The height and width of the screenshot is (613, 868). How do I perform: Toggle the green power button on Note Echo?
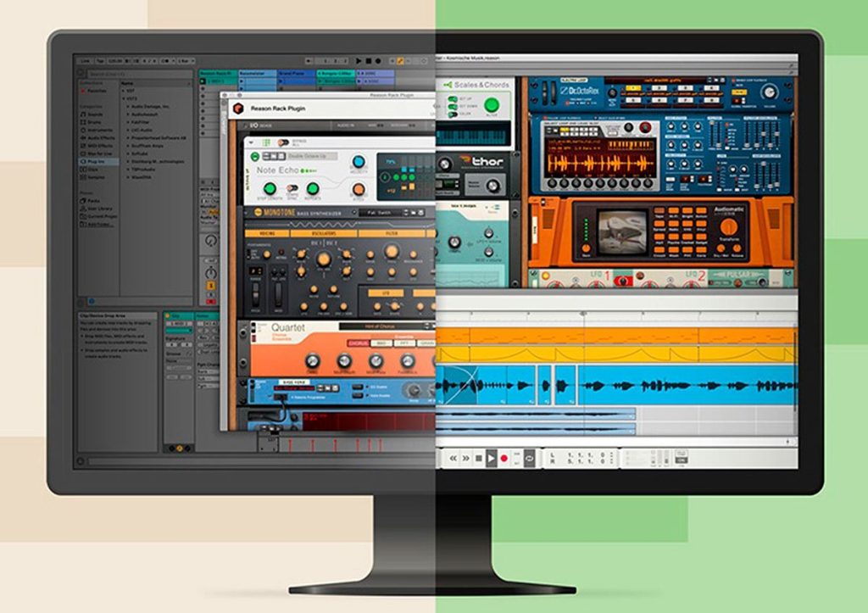(x=255, y=157)
